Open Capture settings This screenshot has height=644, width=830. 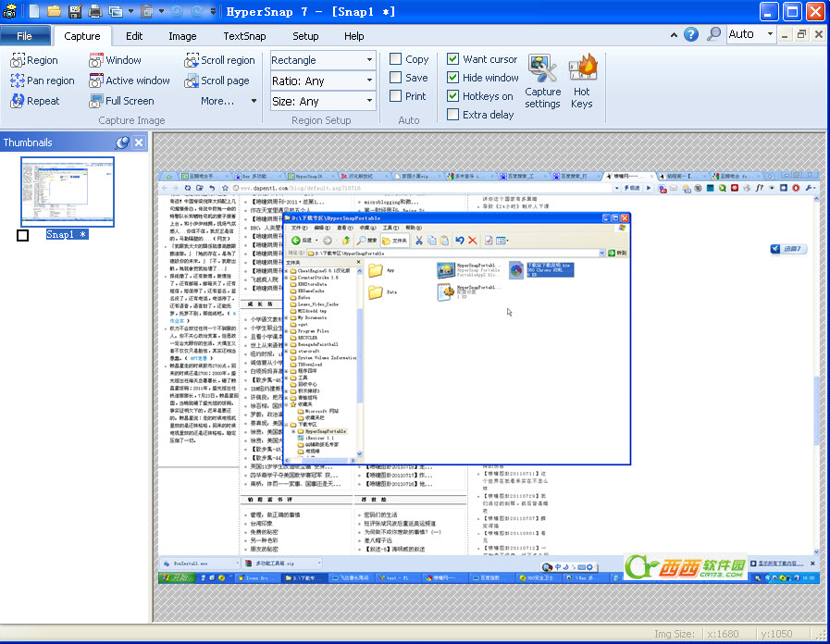click(542, 81)
